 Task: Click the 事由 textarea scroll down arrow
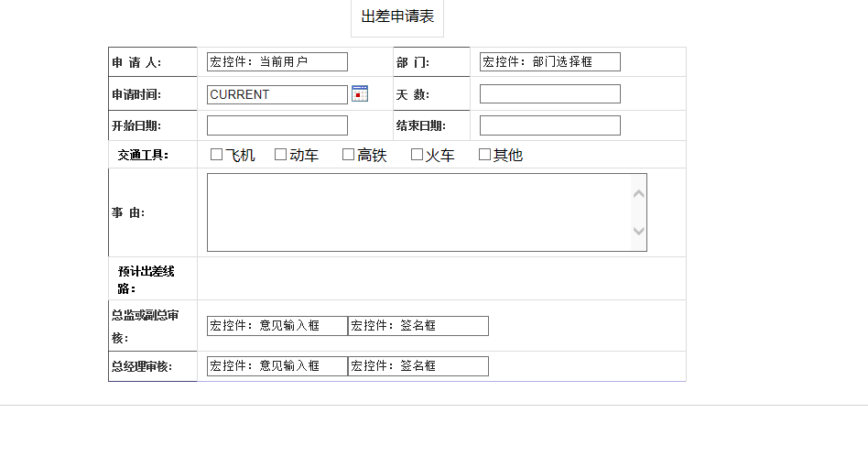[639, 232]
